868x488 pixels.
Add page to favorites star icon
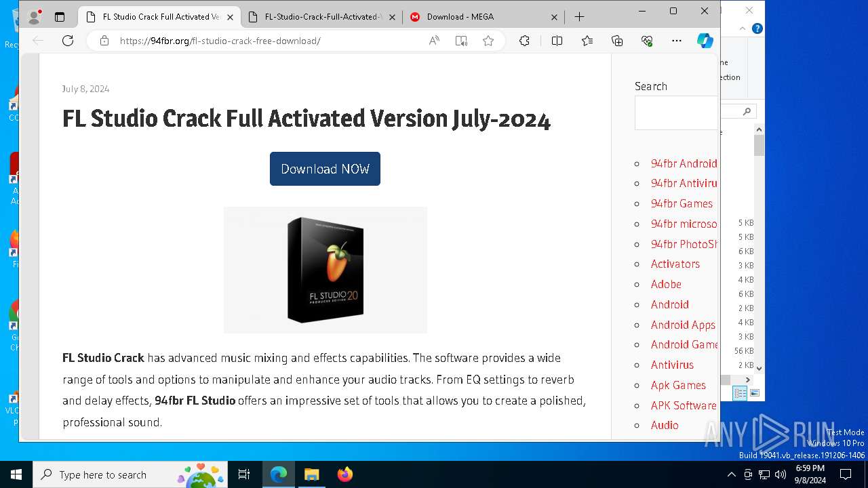click(488, 41)
